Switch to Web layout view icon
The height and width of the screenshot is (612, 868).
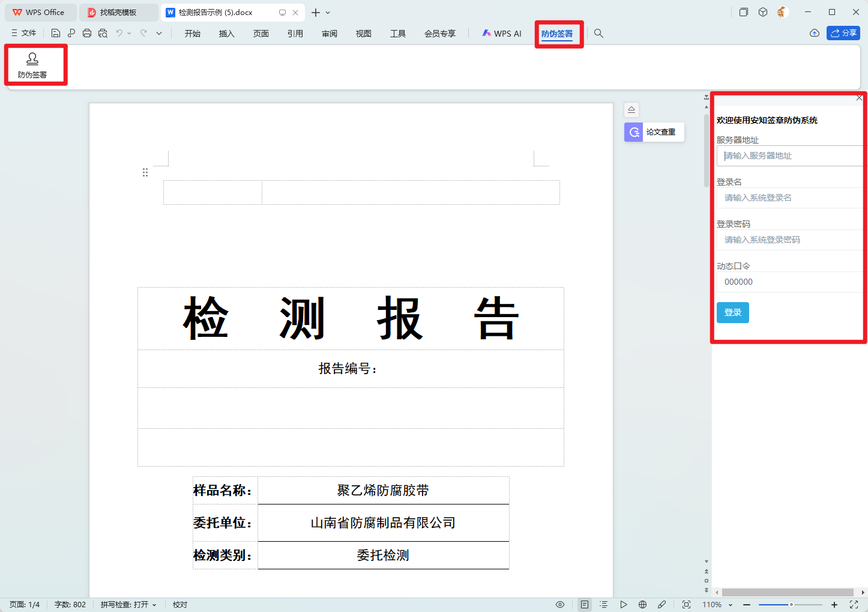point(643,604)
